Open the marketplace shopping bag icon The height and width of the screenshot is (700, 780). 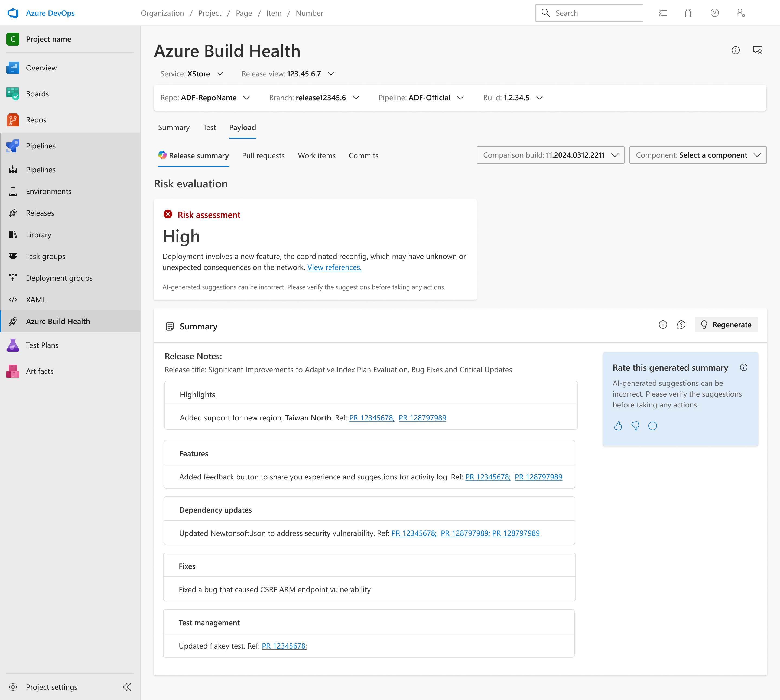coord(688,13)
